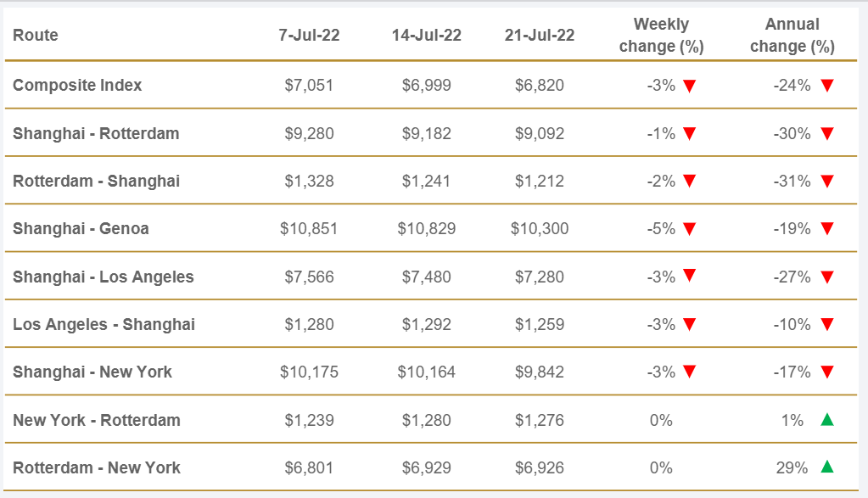868x498 pixels.
Task: Click the $6,820 Composite Index value
Action: (x=540, y=86)
